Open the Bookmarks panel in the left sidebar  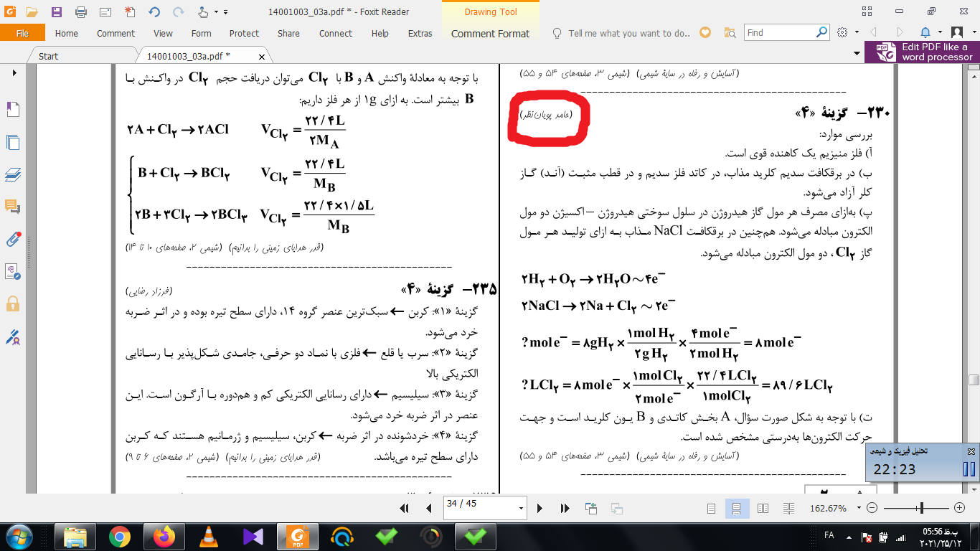pyautogui.click(x=12, y=109)
